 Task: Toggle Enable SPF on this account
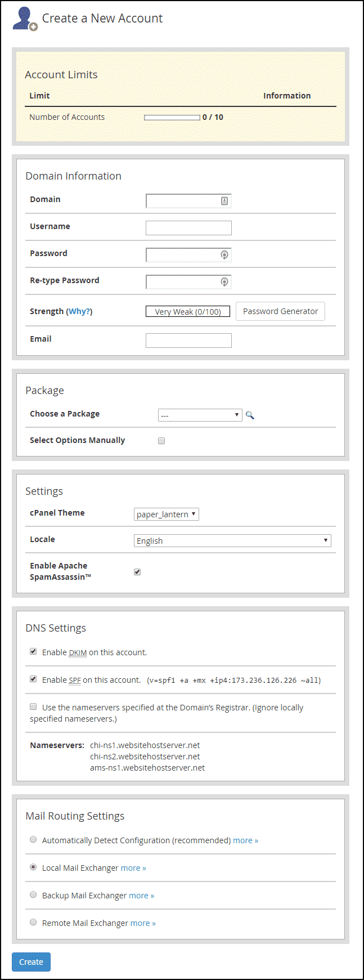coord(33,679)
